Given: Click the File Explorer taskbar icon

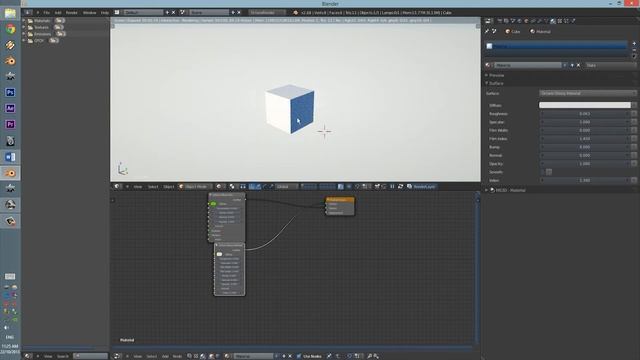Looking at the screenshot, I should (x=10, y=13).
